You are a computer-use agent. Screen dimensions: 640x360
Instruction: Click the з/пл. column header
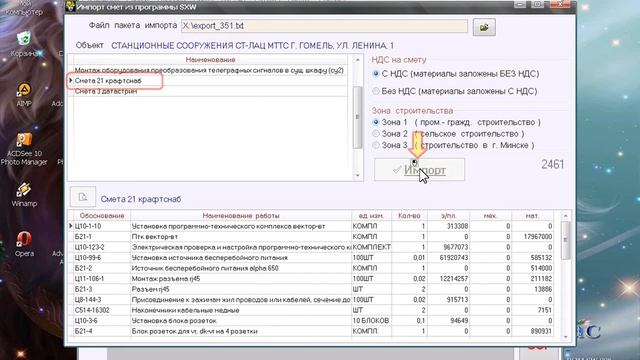pos(449,216)
